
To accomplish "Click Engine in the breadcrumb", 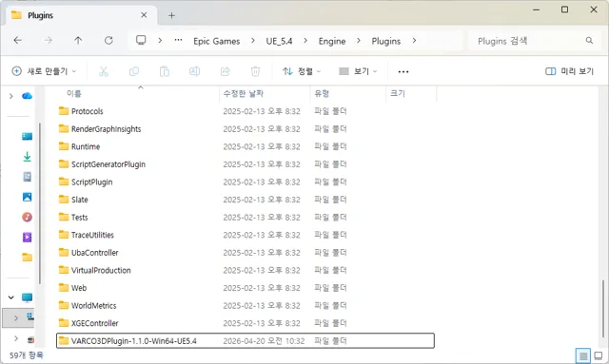I will [x=332, y=41].
